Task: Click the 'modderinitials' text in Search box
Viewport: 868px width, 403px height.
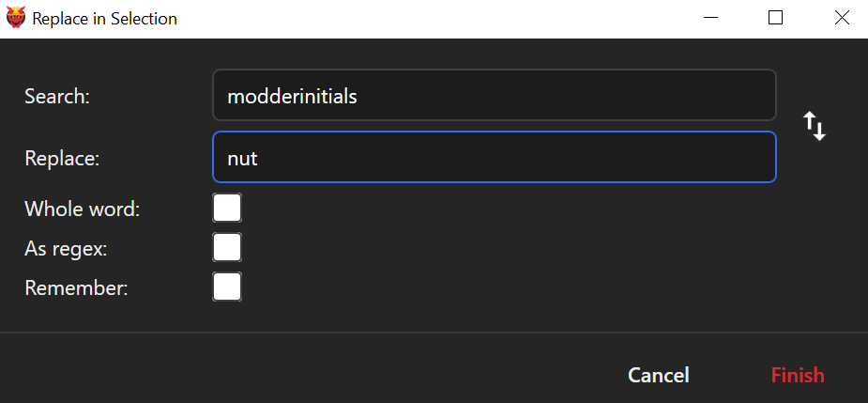Action: point(293,96)
